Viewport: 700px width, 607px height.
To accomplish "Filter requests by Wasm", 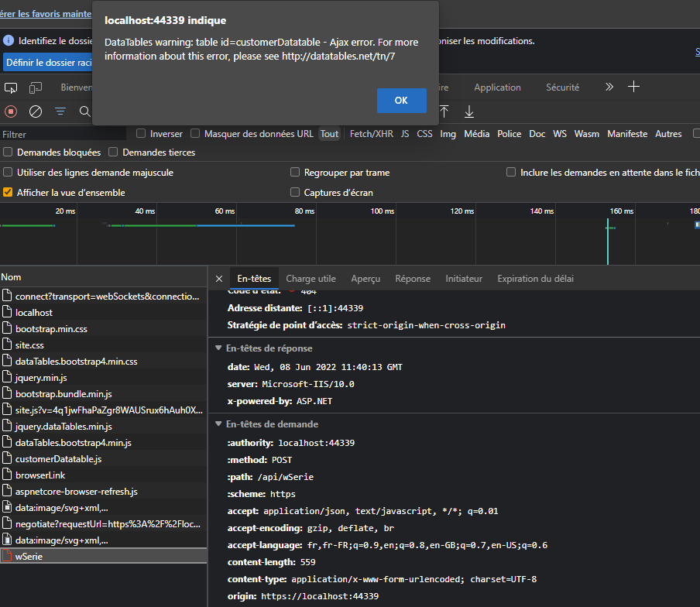I will click(587, 134).
